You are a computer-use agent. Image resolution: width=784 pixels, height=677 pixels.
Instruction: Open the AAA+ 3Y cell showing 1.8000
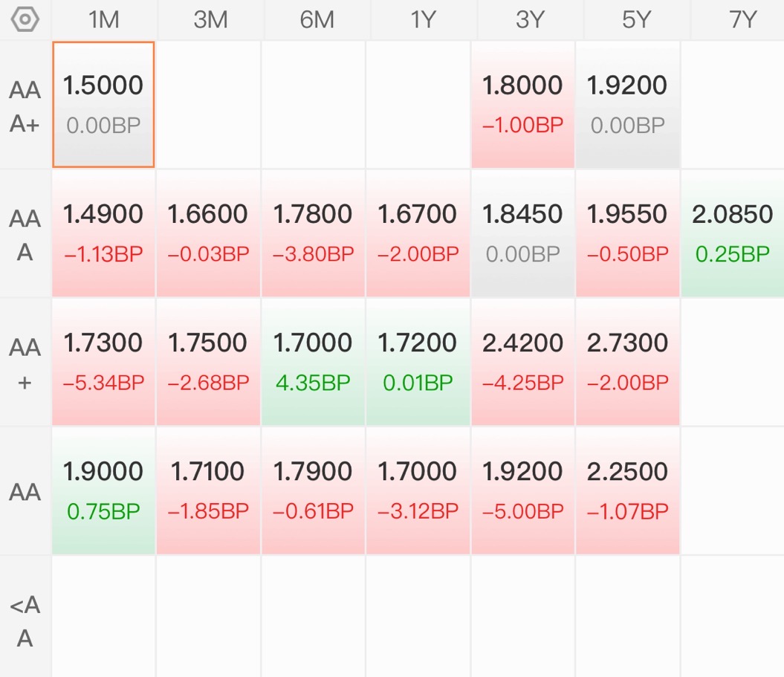click(x=522, y=105)
